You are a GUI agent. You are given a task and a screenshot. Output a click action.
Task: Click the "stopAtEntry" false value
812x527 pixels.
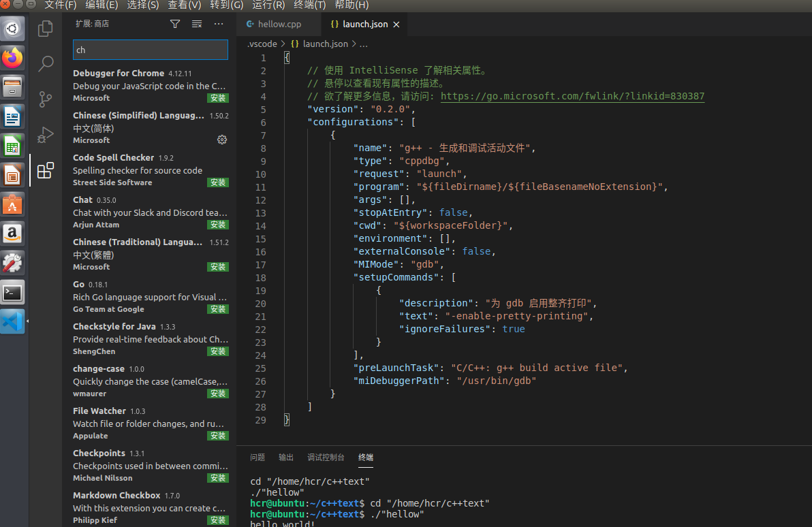454,212
